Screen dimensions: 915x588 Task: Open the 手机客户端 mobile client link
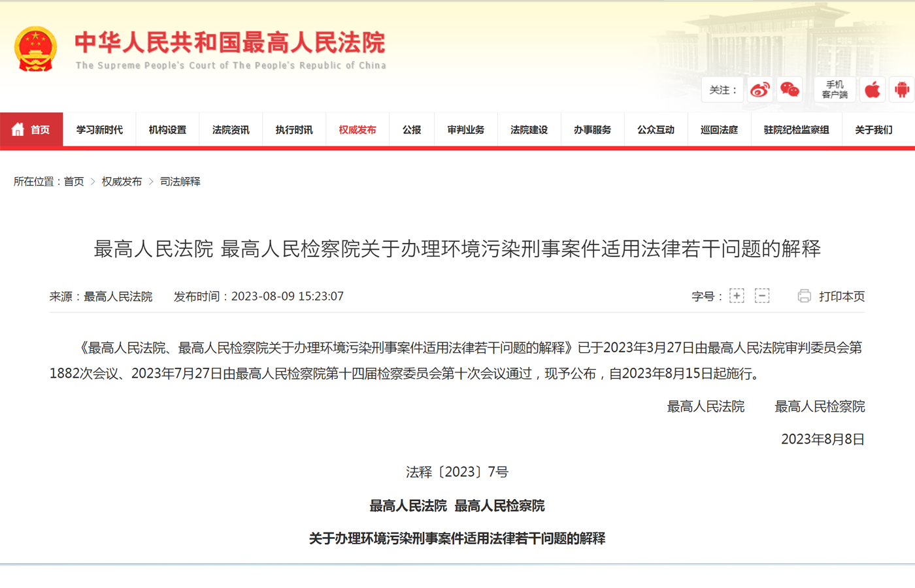point(835,90)
